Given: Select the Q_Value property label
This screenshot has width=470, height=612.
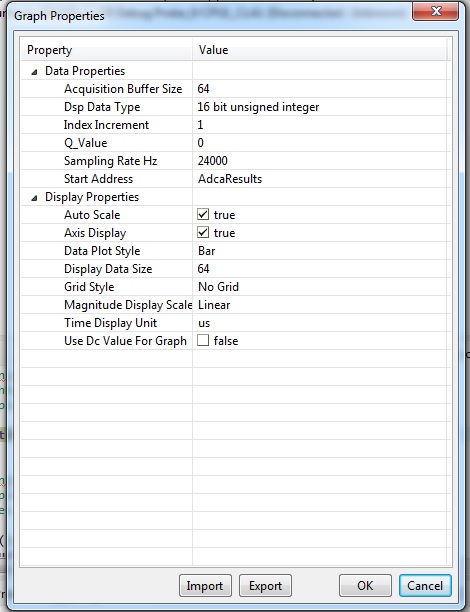Looking at the screenshot, I should 85,143.
